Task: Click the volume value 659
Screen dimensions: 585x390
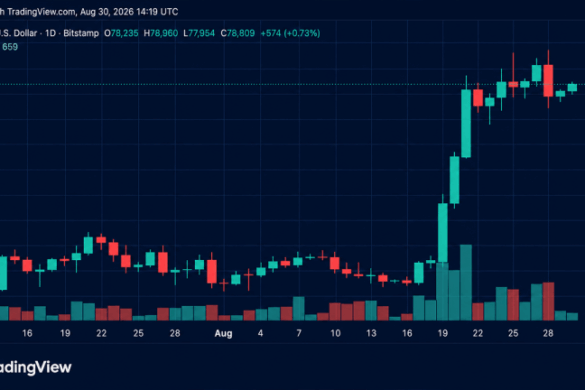Action: [x=10, y=47]
